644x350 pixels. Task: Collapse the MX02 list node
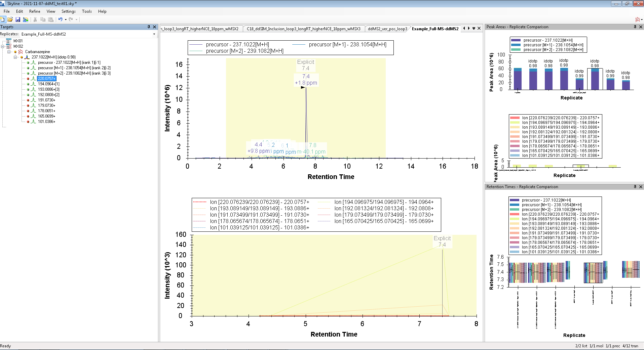(x=3, y=46)
